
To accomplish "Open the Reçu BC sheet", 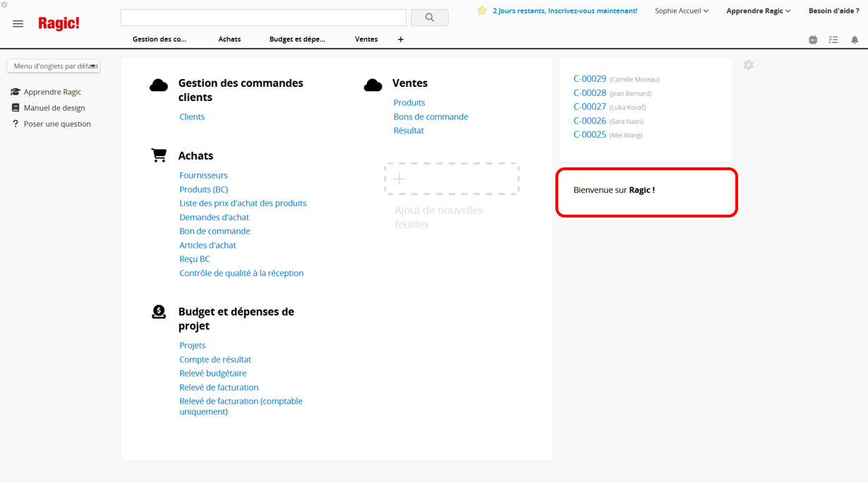I will point(195,259).
